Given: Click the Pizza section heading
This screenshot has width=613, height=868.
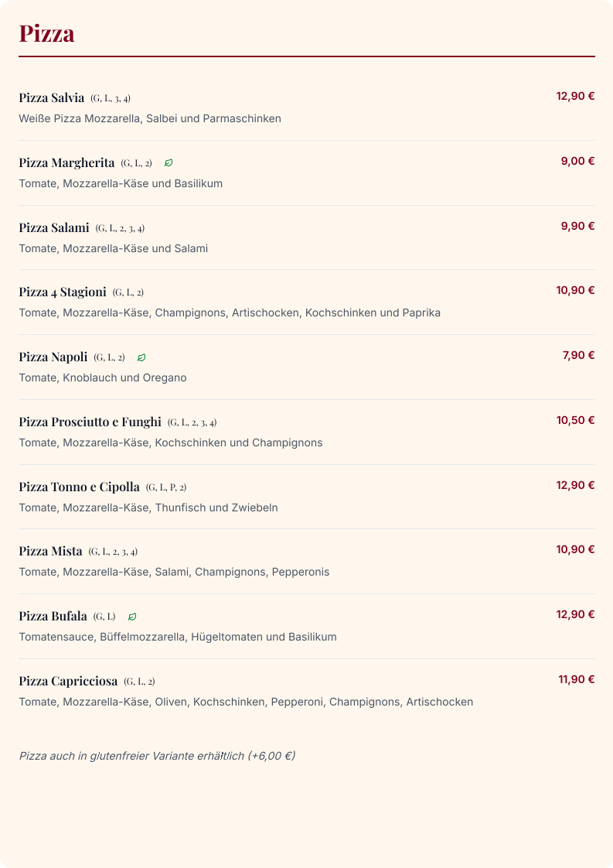Looking at the screenshot, I should coord(46,33).
